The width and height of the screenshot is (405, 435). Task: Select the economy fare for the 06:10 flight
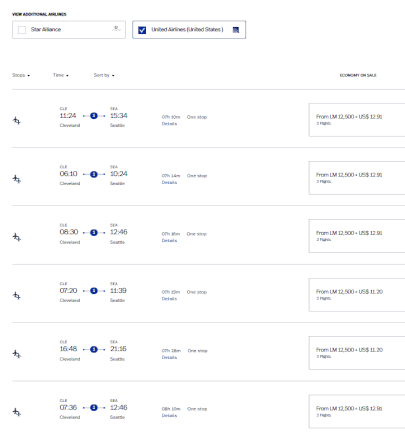[357, 178]
